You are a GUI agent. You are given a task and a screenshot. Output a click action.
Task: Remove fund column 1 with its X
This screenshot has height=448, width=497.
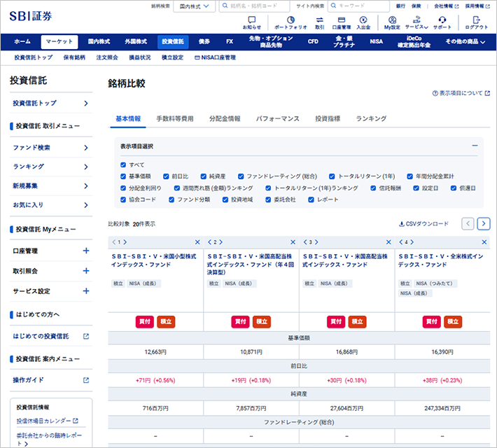(x=197, y=241)
